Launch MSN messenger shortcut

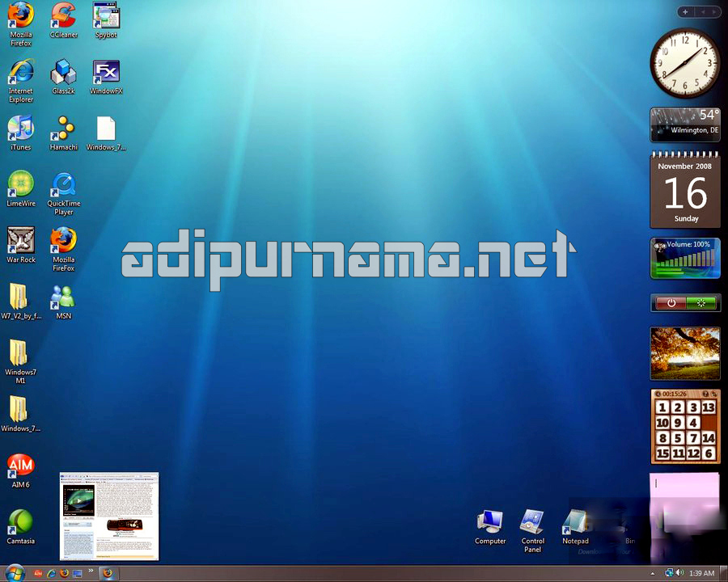[64, 302]
